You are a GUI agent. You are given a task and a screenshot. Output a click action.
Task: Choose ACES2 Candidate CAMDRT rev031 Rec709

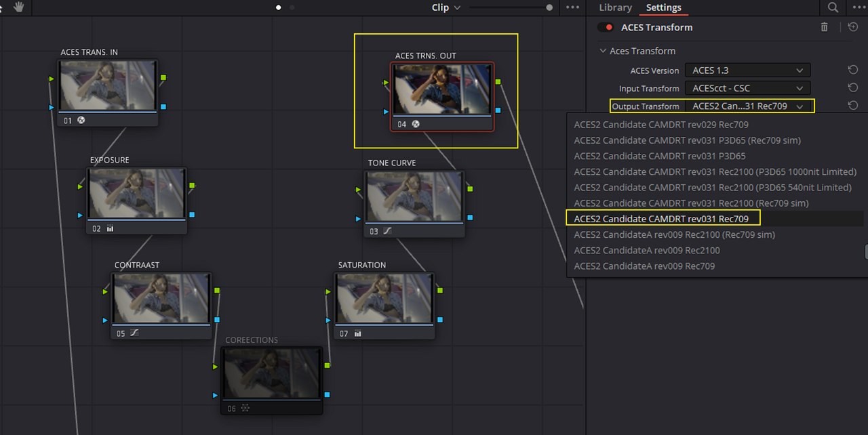(x=661, y=219)
